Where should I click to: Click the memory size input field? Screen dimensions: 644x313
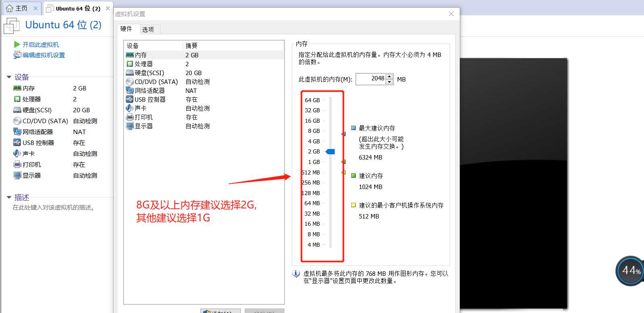point(371,79)
